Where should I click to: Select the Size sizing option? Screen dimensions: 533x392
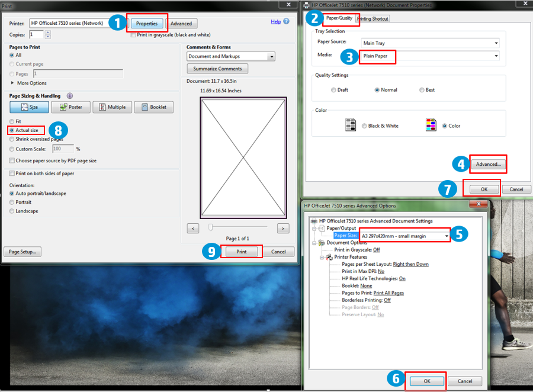tap(29, 107)
